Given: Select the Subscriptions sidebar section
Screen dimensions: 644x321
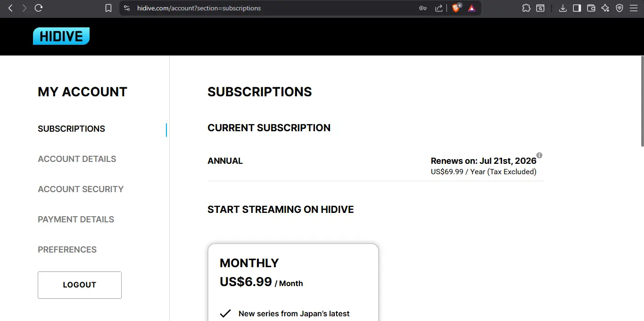Looking at the screenshot, I should coord(72,129).
